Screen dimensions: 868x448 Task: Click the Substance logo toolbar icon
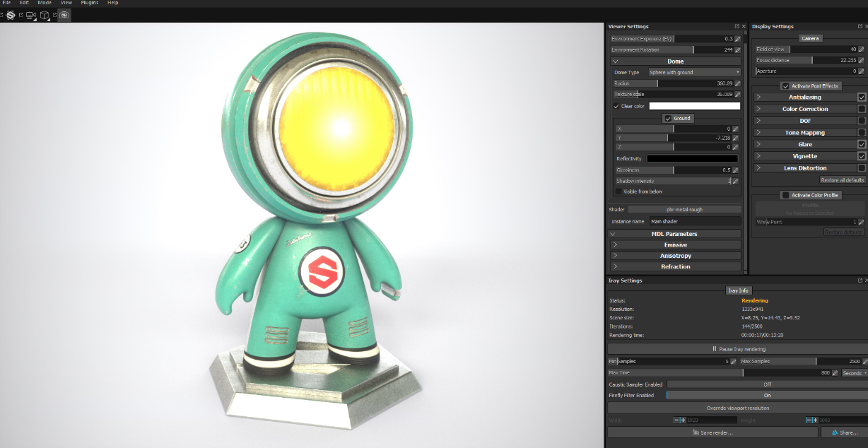tap(11, 15)
